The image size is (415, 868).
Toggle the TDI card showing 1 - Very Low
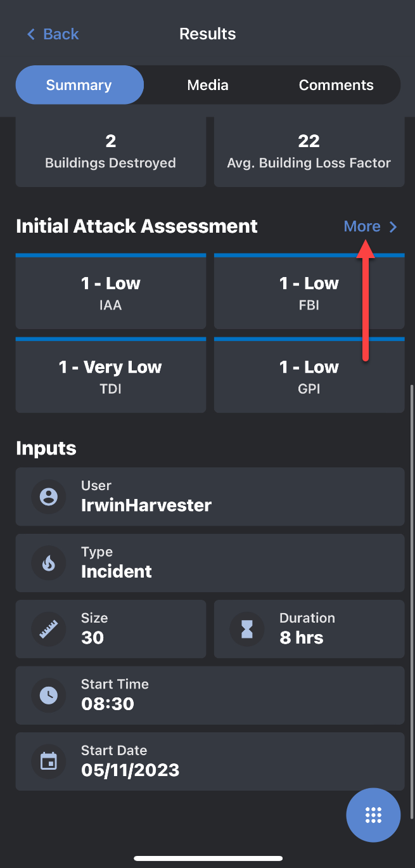111,375
